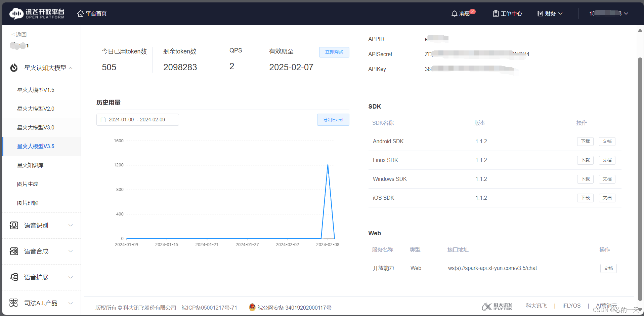Click the vertical scrollbar thumb
Screen dimensions: 644x316
point(640,179)
